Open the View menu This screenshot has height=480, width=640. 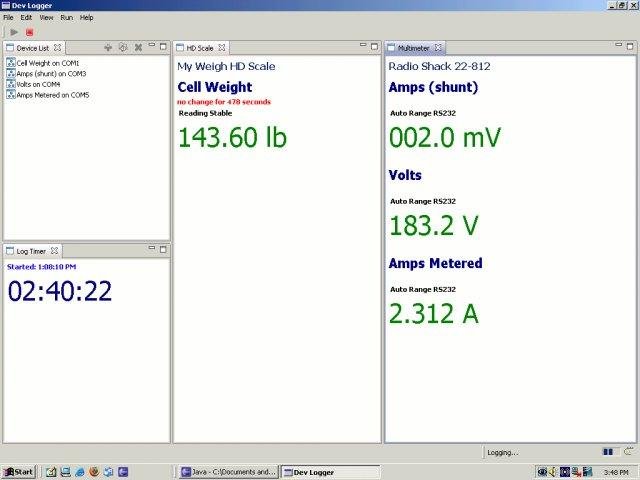click(46, 18)
